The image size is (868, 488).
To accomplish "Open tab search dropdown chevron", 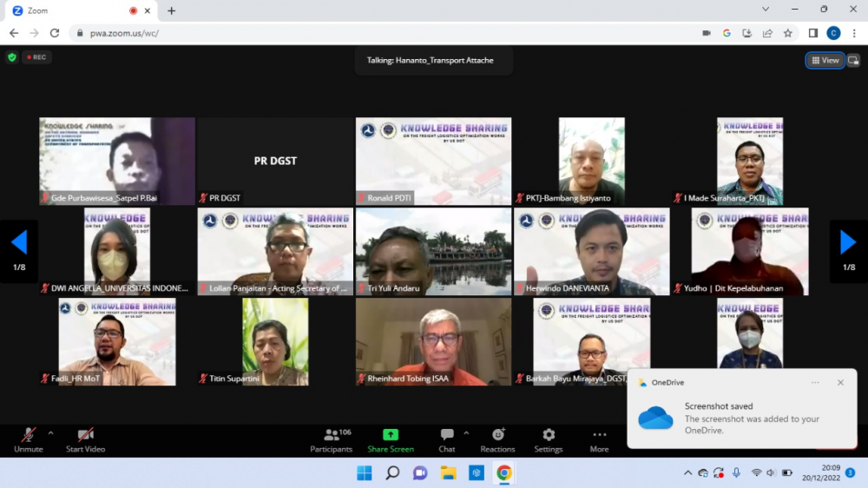I will click(766, 10).
